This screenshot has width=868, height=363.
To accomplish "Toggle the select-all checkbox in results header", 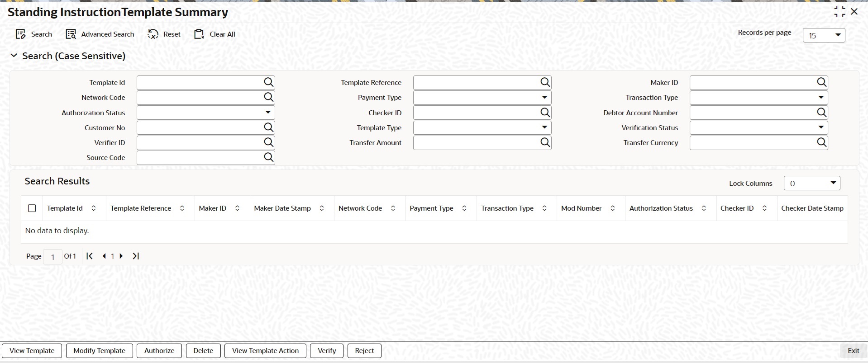I will 32,208.
